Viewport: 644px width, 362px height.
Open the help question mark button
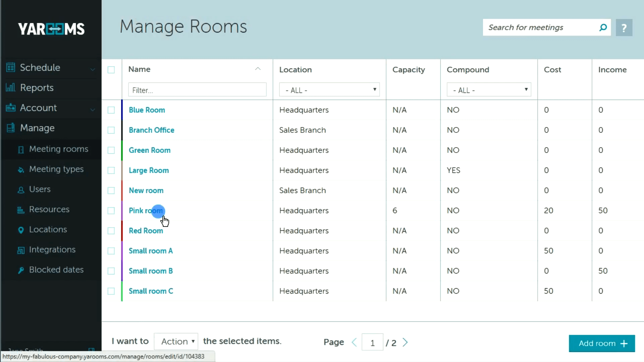624,27
